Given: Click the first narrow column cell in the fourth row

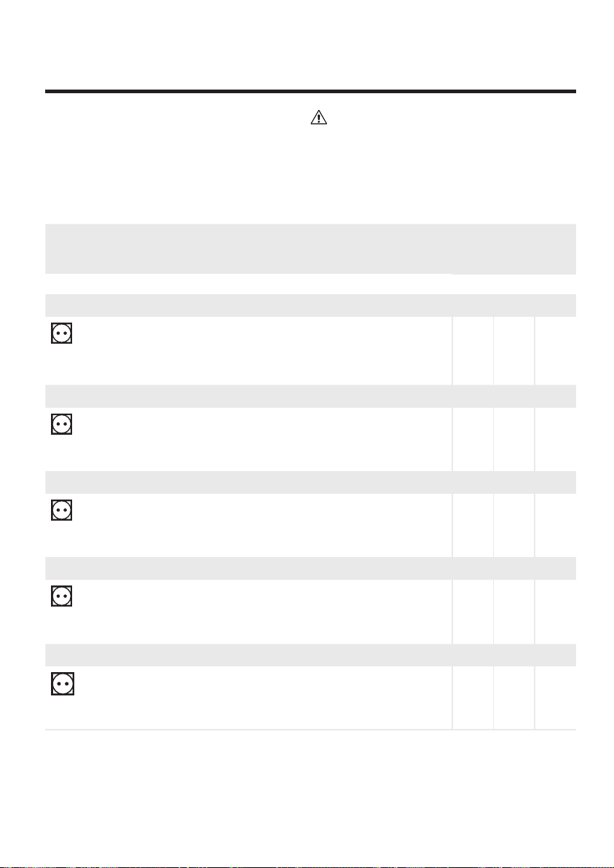Looking at the screenshot, I should (473, 612).
